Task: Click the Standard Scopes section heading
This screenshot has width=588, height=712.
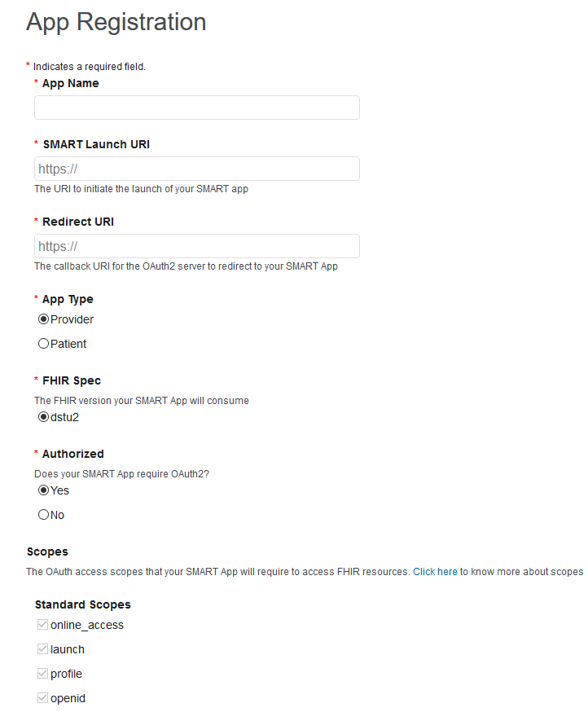Action: (82, 604)
